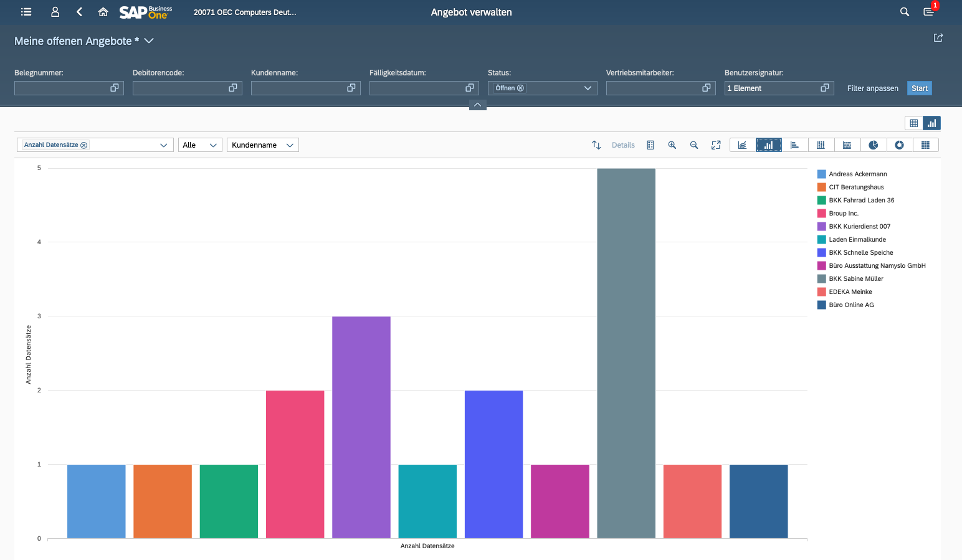
Task: Zoom out of the chart
Action: point(694,145)
